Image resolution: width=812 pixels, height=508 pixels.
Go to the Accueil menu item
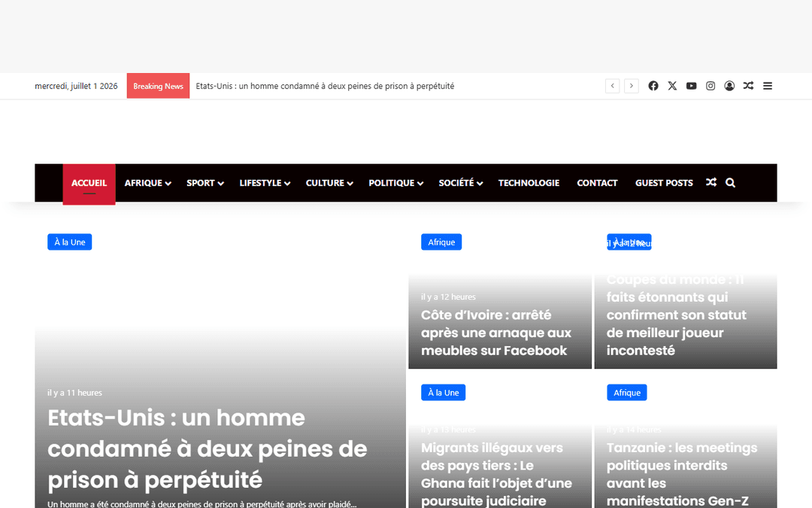click(x=89, y=184)
